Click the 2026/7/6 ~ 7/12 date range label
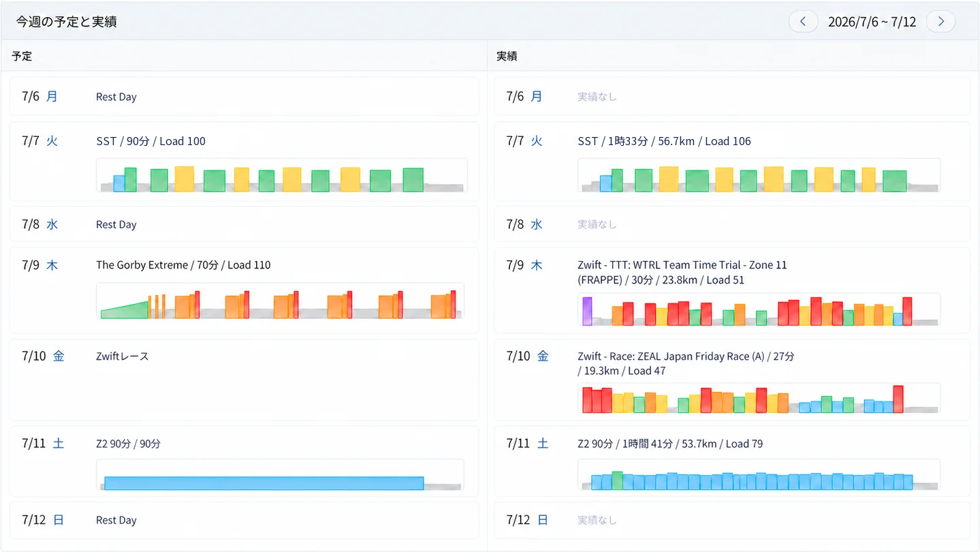Screen dimensions: 980x552 click(x=872, y=22)
